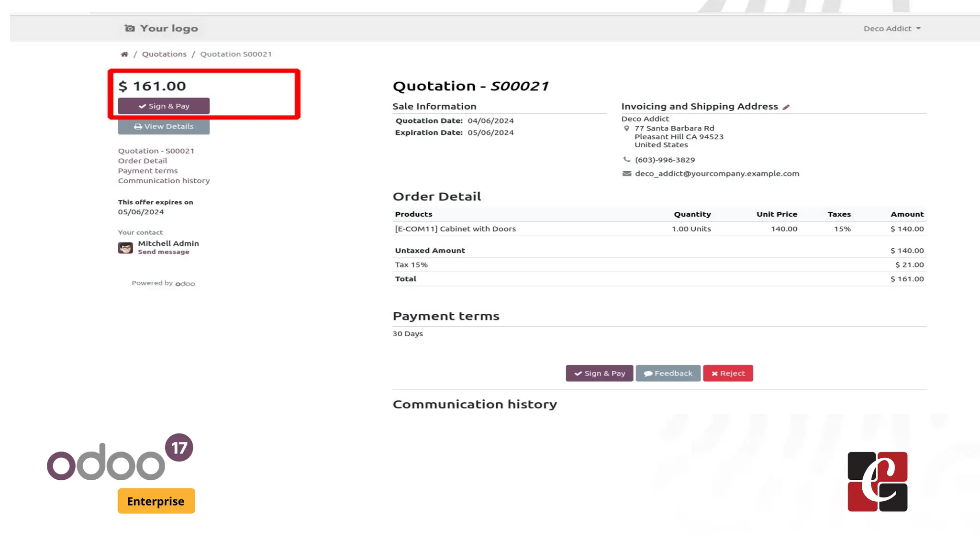This screenshot has height=551, width=980.
Task: Click Mitchell Admin avatar picture
Action: 125,248
